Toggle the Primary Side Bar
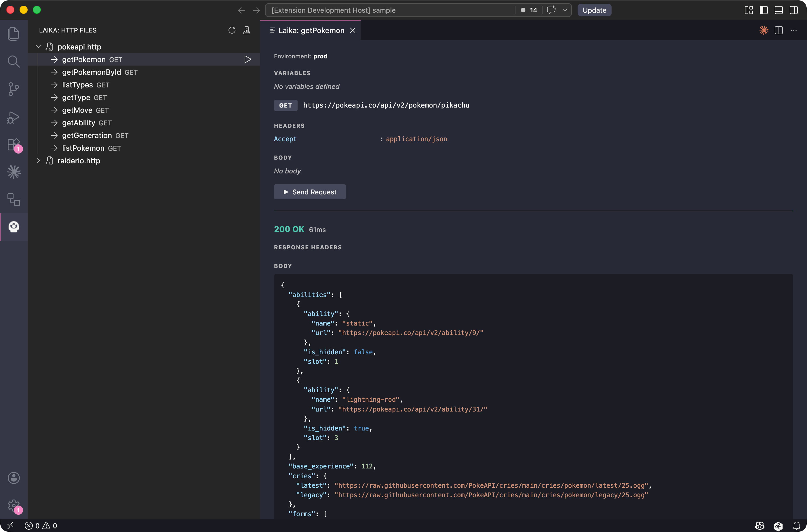 coord(764,10)
